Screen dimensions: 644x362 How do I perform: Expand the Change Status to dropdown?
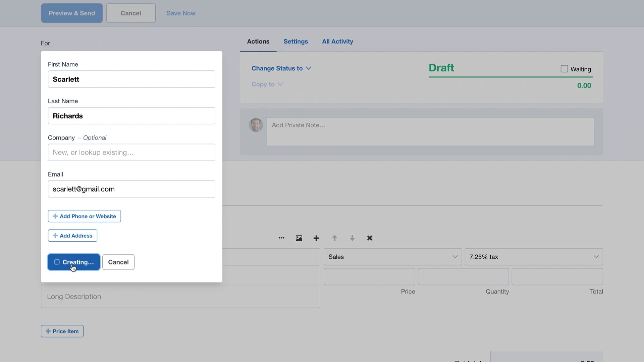coord(281,68)
